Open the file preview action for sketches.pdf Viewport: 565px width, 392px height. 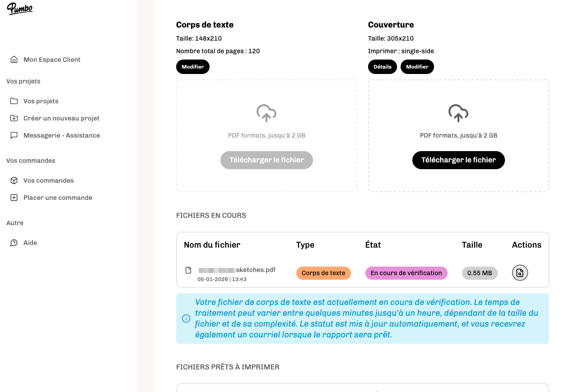520,273
